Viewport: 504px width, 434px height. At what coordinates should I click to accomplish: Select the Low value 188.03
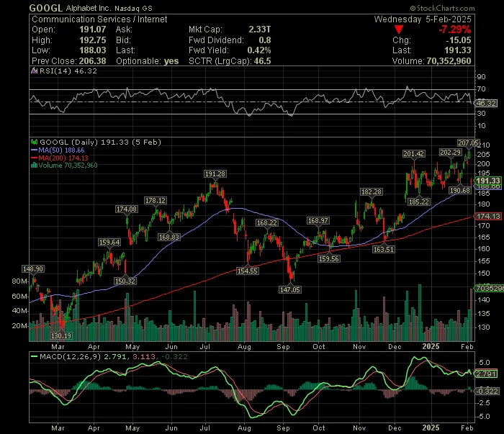pos(93,50)
